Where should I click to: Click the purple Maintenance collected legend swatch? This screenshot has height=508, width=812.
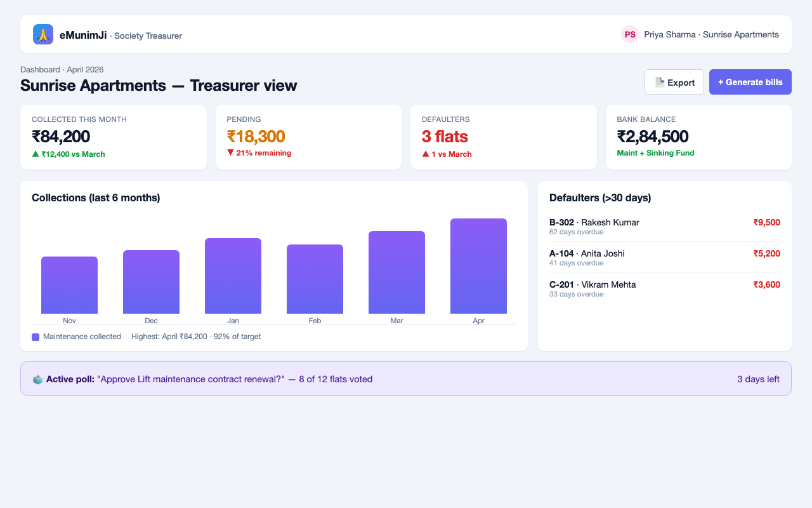pyautogui.click(x=36, y=337)
